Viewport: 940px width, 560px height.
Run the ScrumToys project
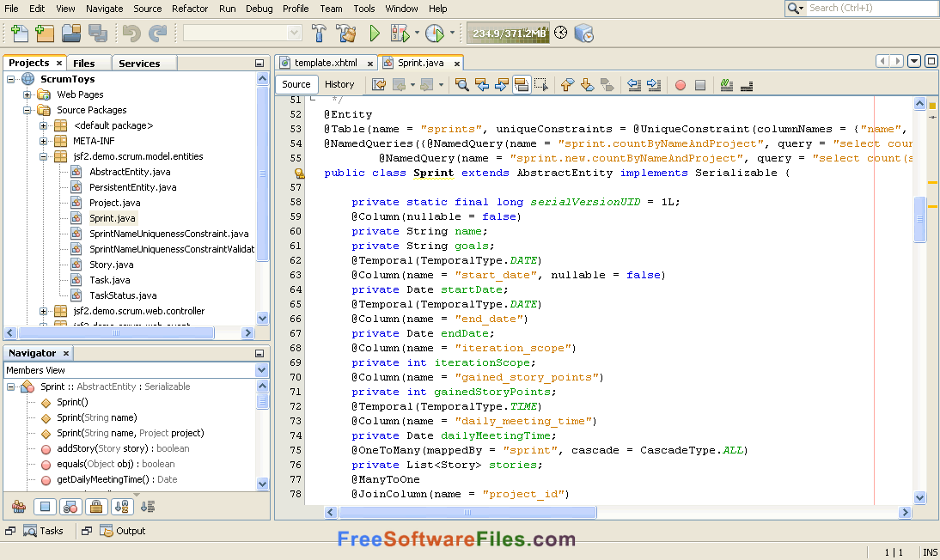tap(374, 34)
